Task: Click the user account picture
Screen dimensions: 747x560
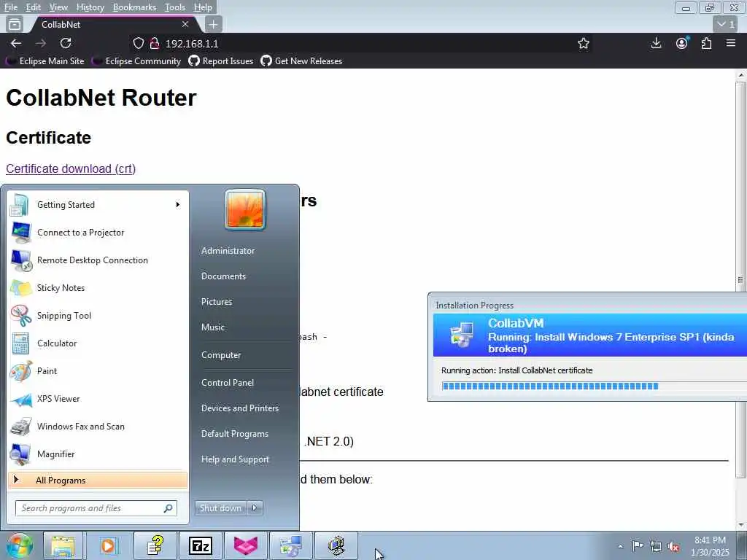Action: [245, 209]
